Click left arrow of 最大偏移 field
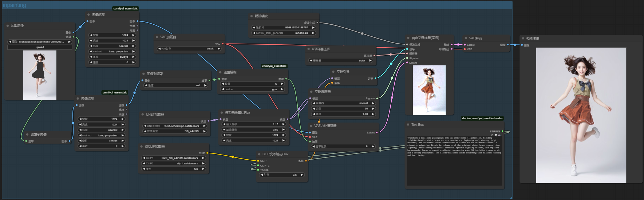 (224, 124)
